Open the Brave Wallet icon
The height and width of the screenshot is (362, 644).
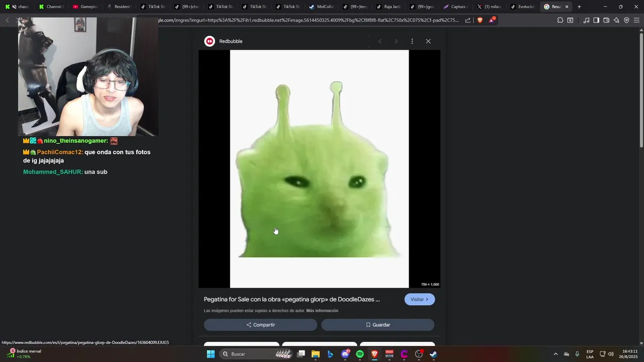point(606,20)
